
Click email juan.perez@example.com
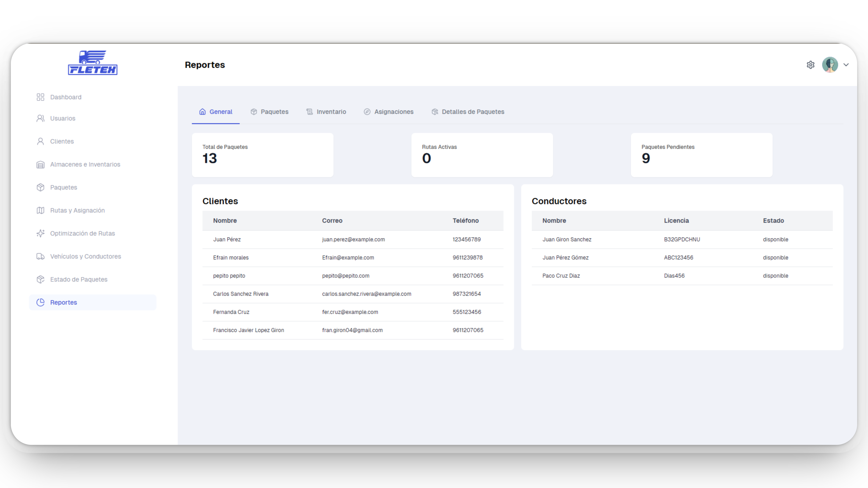coord(354,239)
